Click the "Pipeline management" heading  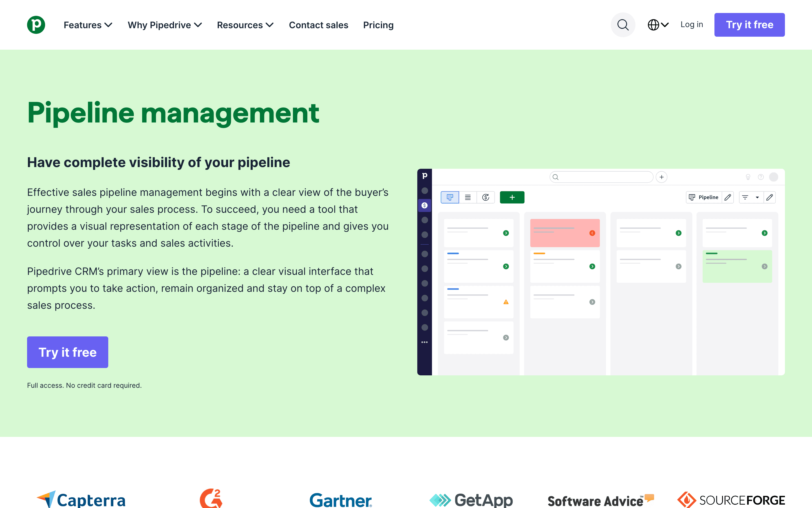[x=173, y=113]
